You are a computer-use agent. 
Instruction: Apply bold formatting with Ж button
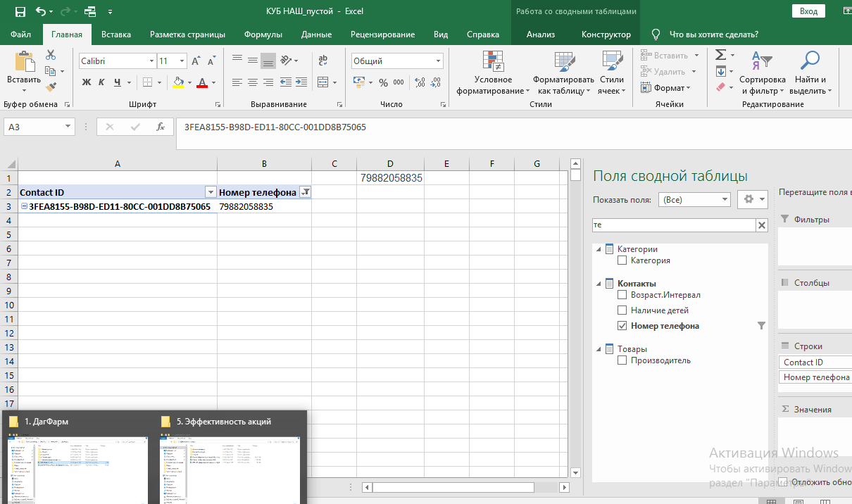pos(87,82)
